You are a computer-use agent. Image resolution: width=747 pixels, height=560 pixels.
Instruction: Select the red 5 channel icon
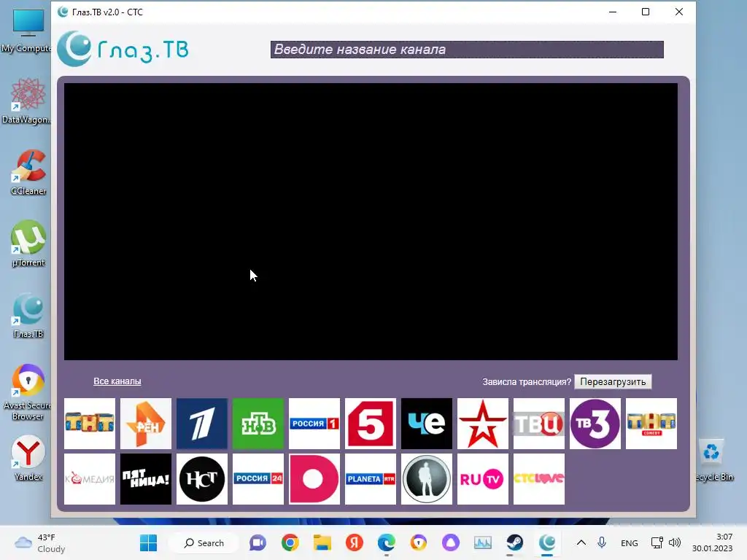pyautogui.click(x=371, y=424)
